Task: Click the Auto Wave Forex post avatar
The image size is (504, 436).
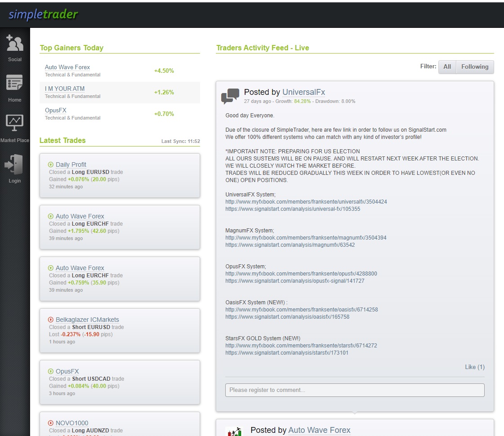Action: pyautogui.click(x=233, y=432)
